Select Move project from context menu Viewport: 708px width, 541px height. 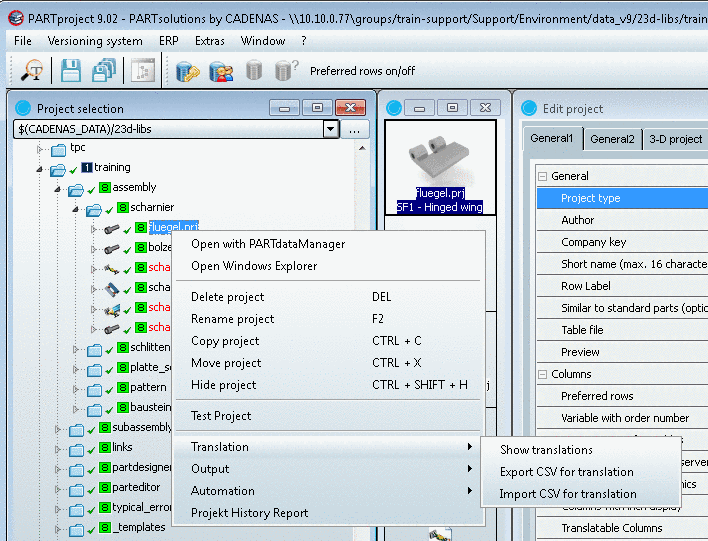pos(329,363)
